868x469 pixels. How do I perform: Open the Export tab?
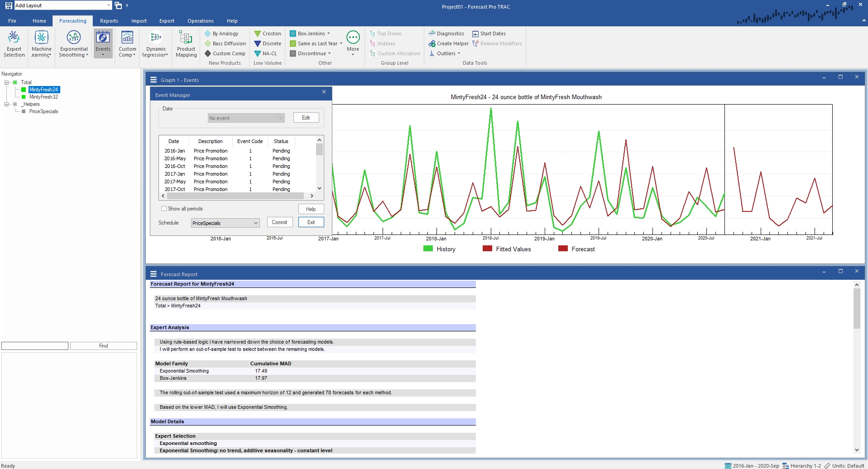(x=167, y=21)
